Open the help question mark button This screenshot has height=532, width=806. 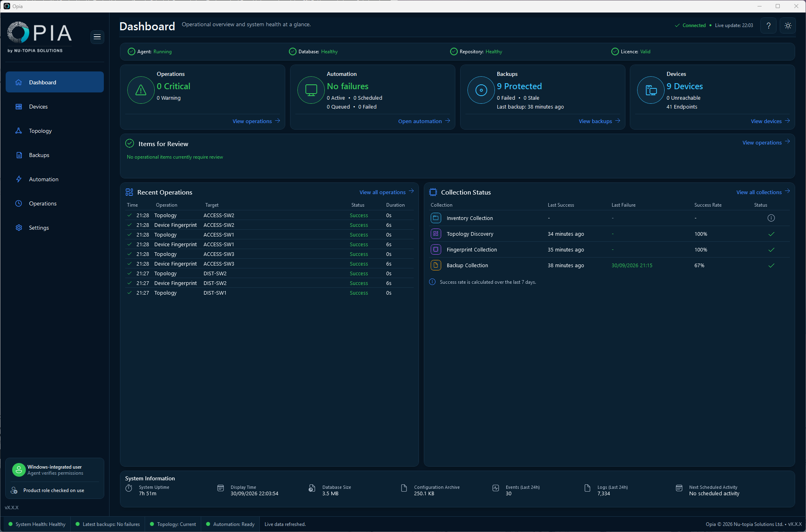pos(768,25)
